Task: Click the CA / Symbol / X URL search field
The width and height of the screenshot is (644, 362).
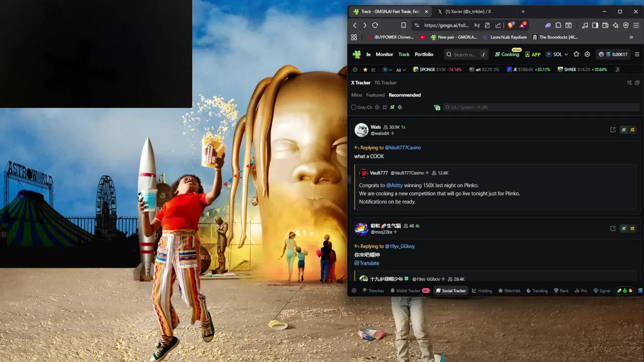Action: [541, 107]
